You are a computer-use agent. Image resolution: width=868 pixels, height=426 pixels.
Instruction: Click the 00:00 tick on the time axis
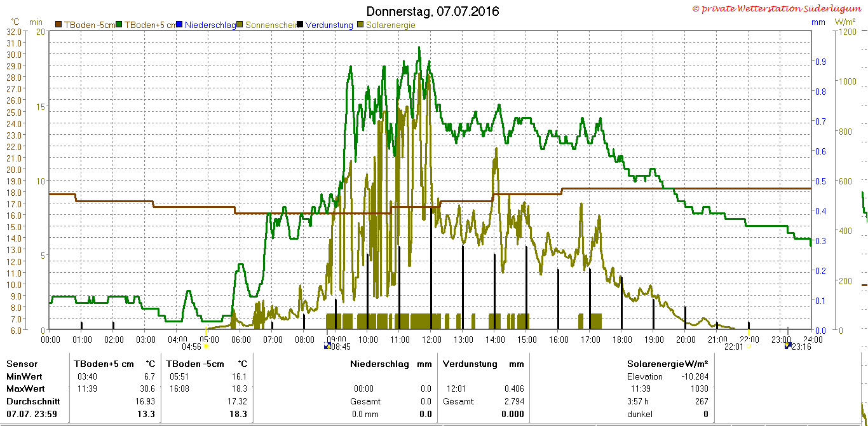point(50,339)
